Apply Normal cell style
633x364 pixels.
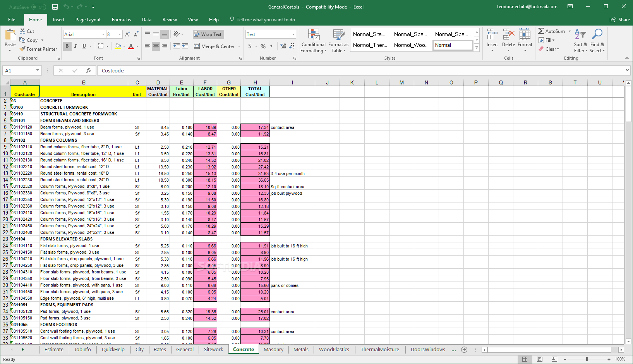pos(453,45)
